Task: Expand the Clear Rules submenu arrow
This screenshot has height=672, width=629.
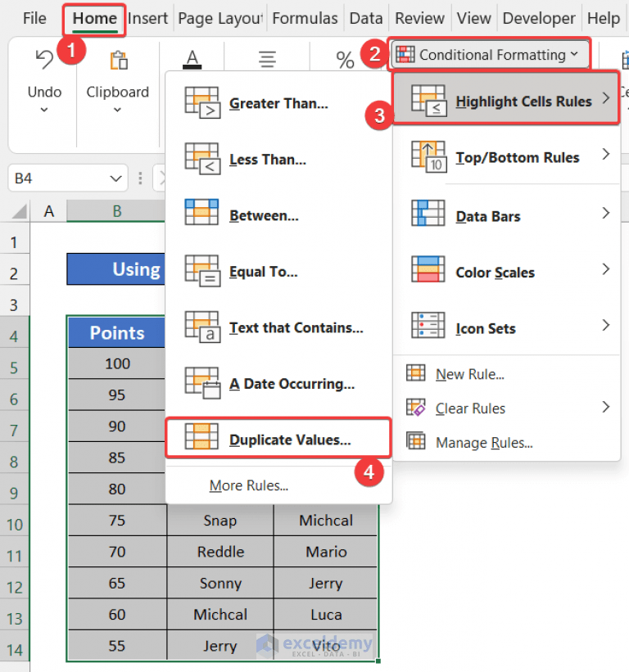Action: click(x=605, y=407)
